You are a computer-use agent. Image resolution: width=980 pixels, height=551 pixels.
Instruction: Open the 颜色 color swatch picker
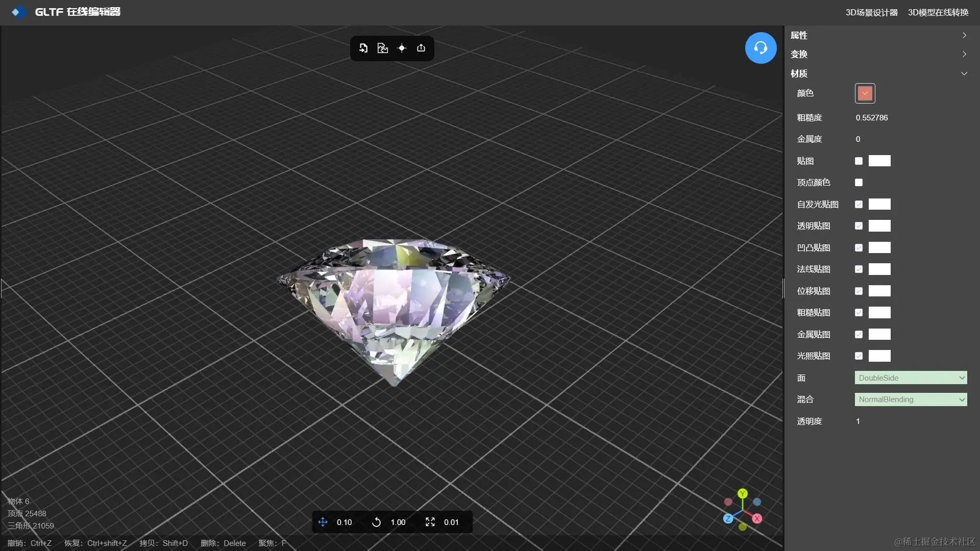tap(865, 93)
